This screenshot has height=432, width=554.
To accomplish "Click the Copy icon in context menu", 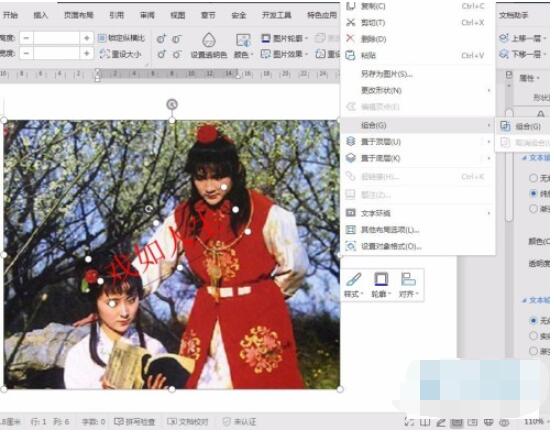I will coord(350,6).
